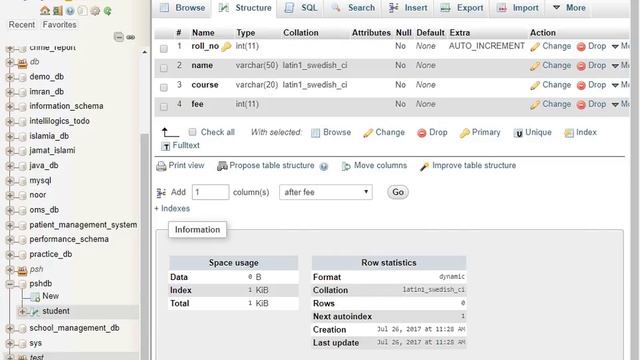Open navigation settings gear icon
The height and width of the screenshot is (360, 640).
(x=95, y=11)
